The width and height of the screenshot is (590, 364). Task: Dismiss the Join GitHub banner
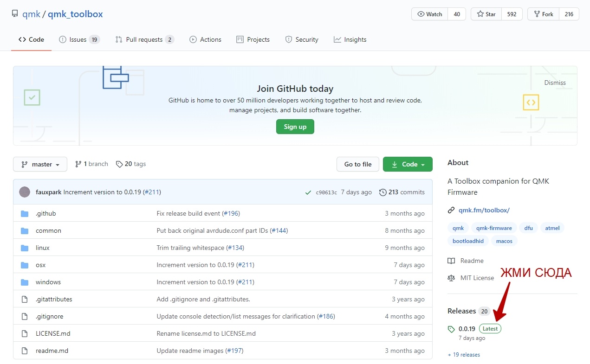click(555, 83)
